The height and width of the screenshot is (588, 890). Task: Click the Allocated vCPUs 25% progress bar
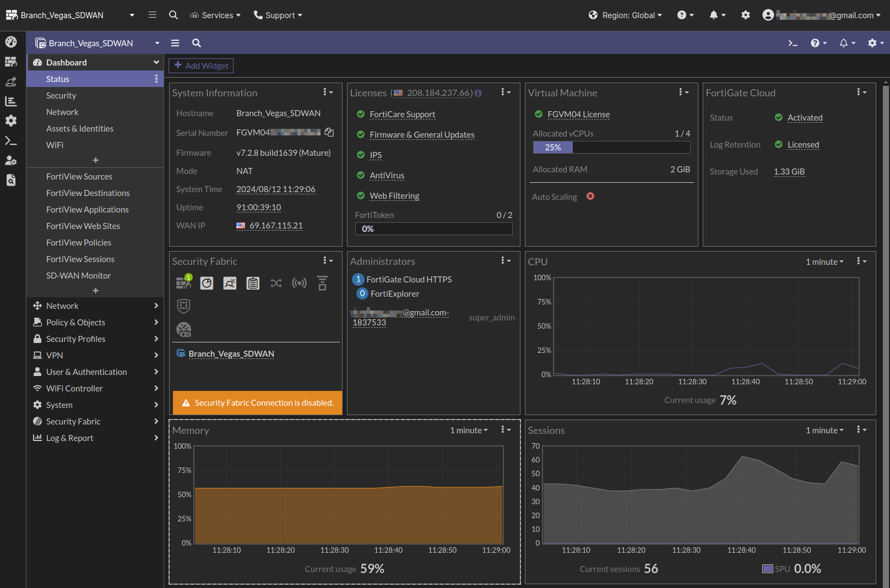coord(611,148)
